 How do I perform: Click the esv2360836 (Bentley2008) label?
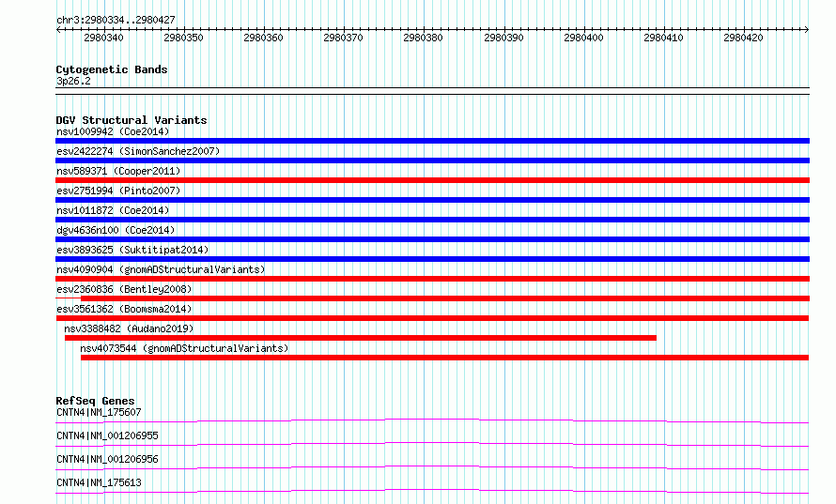tap(124, 289)
